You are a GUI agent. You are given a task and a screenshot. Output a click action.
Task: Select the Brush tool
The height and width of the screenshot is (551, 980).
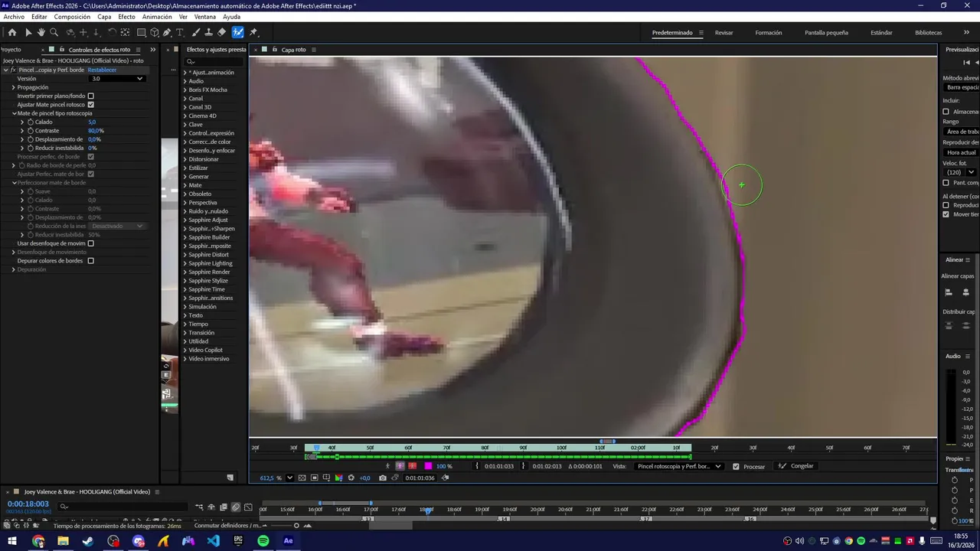coord(196,33)
